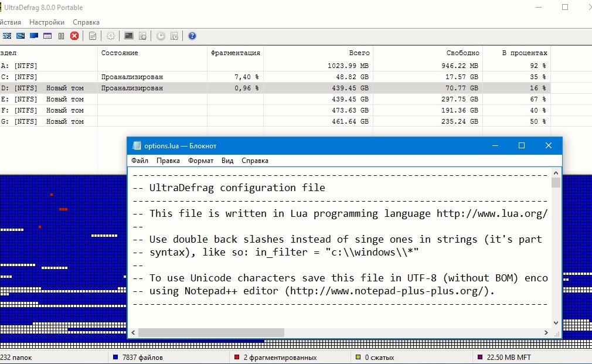Screen dimensions: 592x364
Task: Select drive F: [NTFS] Новый том
Action: [x=275, y=110]
